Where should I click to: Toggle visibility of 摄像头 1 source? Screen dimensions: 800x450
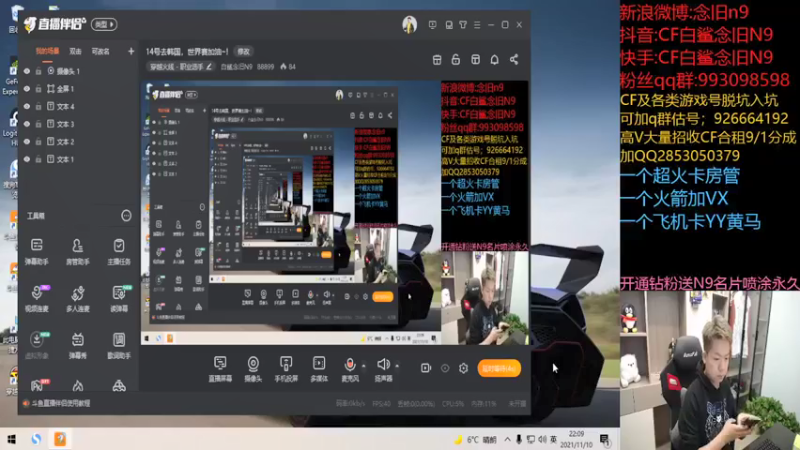(27, 71)
